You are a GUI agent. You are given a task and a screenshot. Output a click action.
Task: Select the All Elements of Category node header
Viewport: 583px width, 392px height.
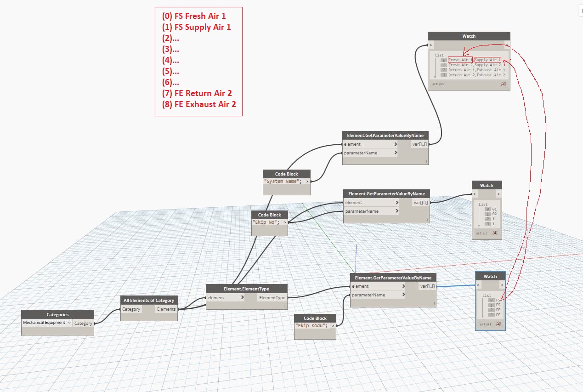[149, 300]
